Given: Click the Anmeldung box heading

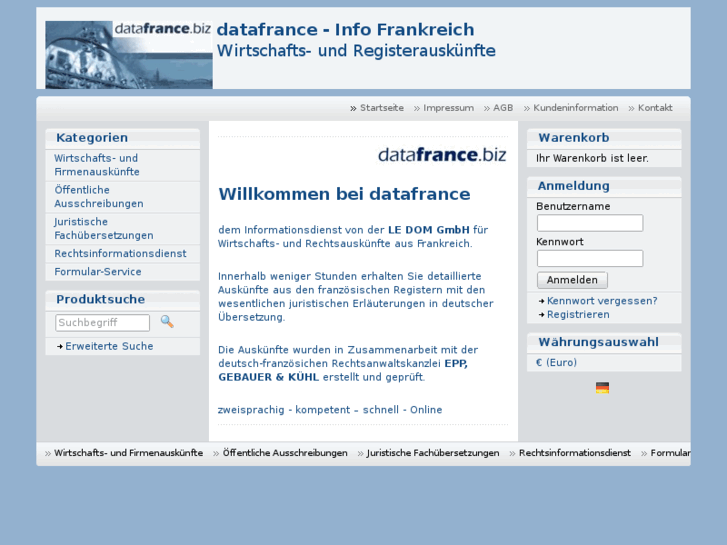Looking at the screenshot, I should click(x=574, y=186).
